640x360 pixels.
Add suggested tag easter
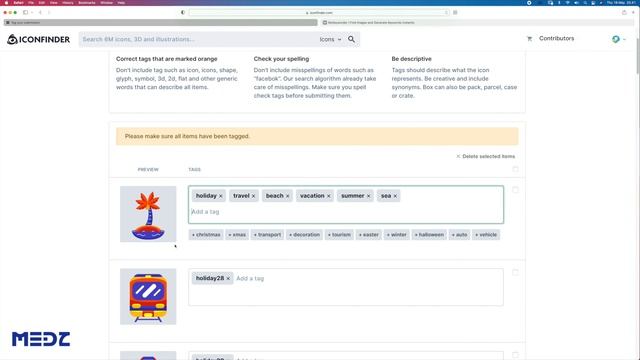tap(369, 235)
